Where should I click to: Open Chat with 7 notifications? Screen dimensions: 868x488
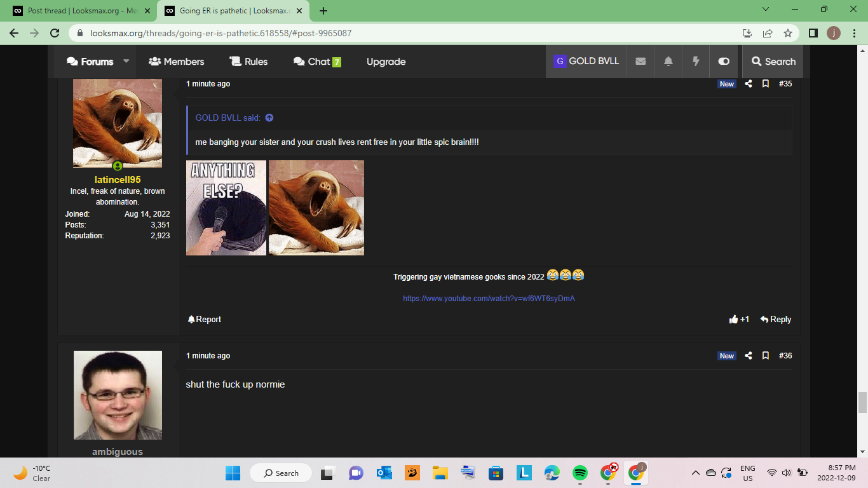click(317, 62)
